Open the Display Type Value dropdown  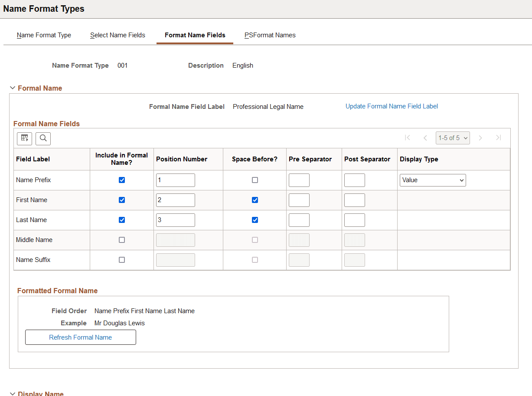pos(433,180)
